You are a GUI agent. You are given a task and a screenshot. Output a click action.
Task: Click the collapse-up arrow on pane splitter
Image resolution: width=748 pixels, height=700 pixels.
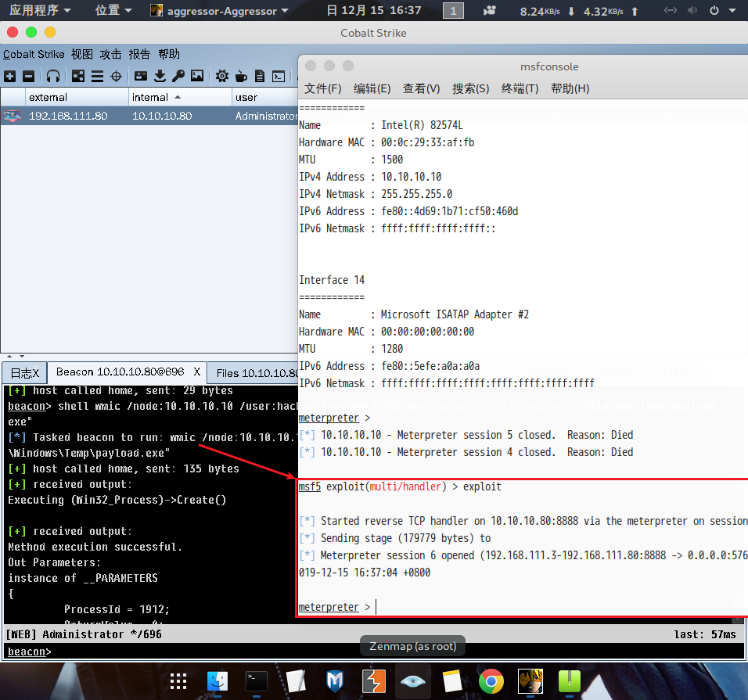[x=9, y=356]
